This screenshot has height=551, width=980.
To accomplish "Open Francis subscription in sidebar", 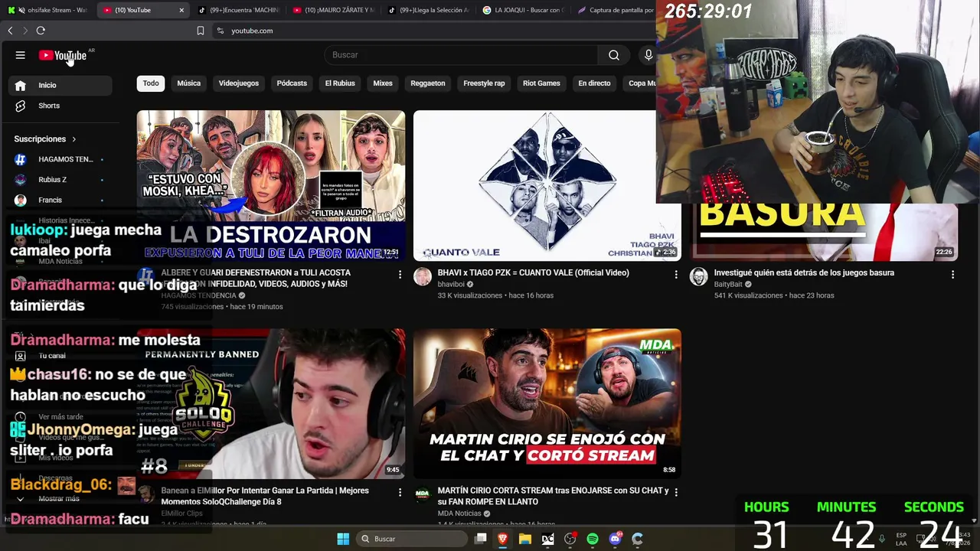I will 60,201.
